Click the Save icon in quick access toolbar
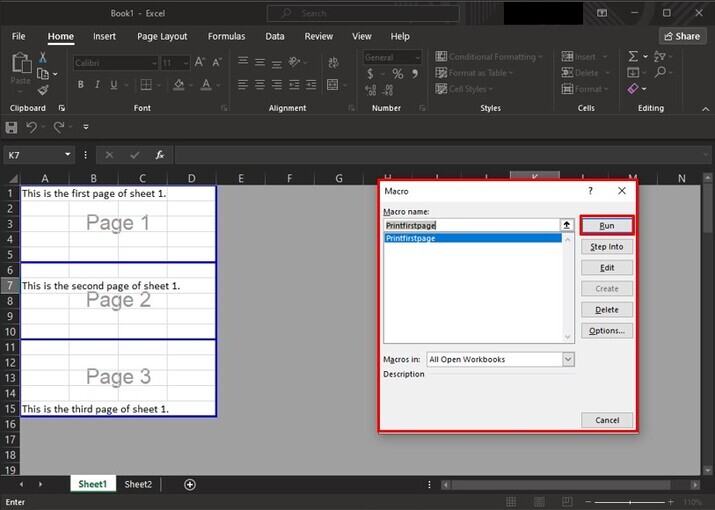This screenshot has width=715, height=510. [12, 127]
